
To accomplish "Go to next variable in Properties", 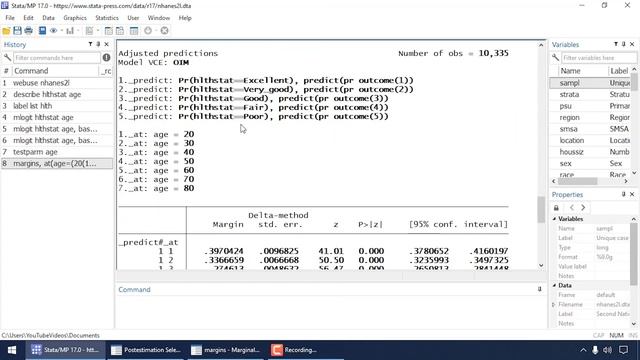I will (x=583, y=208).
